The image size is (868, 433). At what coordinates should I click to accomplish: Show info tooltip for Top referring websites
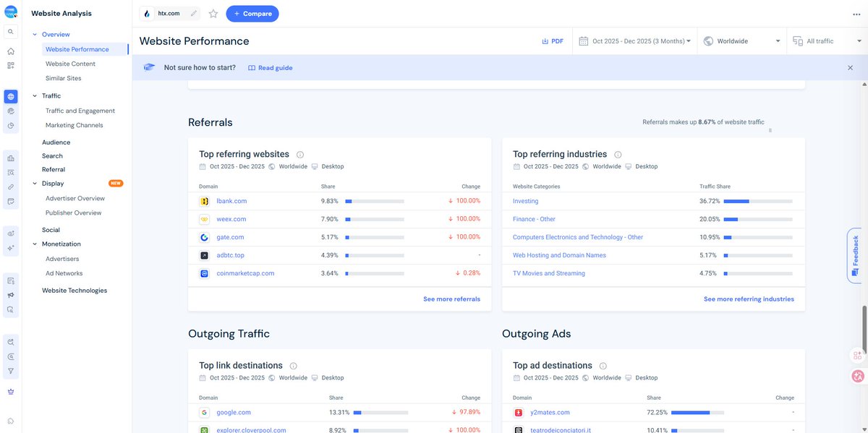[x=300, y=155]
